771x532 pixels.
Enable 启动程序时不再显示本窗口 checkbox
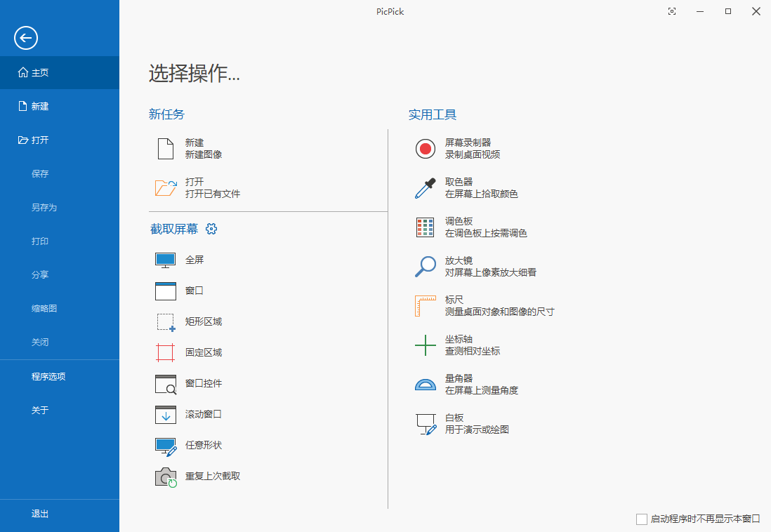coord(642,519)
